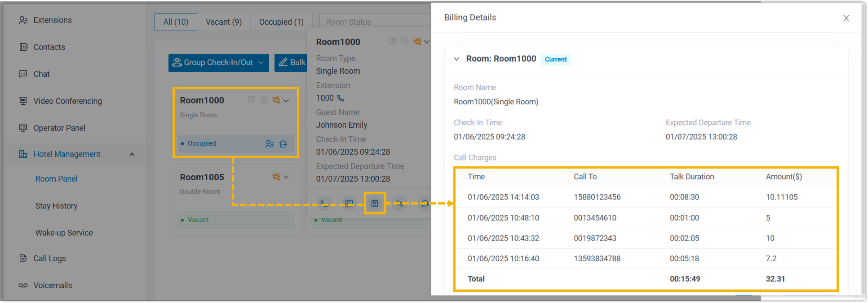Open Stay History in the sidebar
Viewport: 868px width, 303px height.
point(56,205)
